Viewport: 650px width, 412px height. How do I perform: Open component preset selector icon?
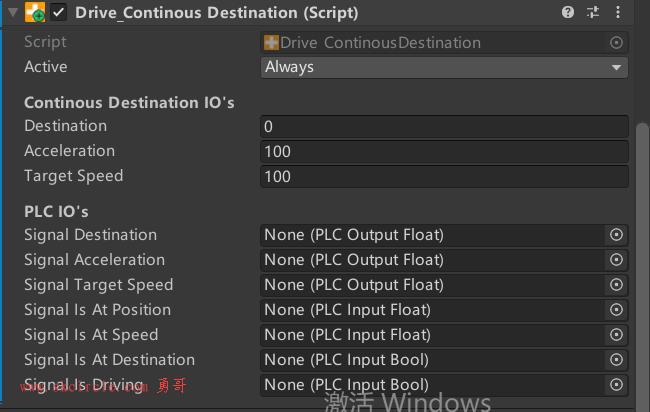593,12
